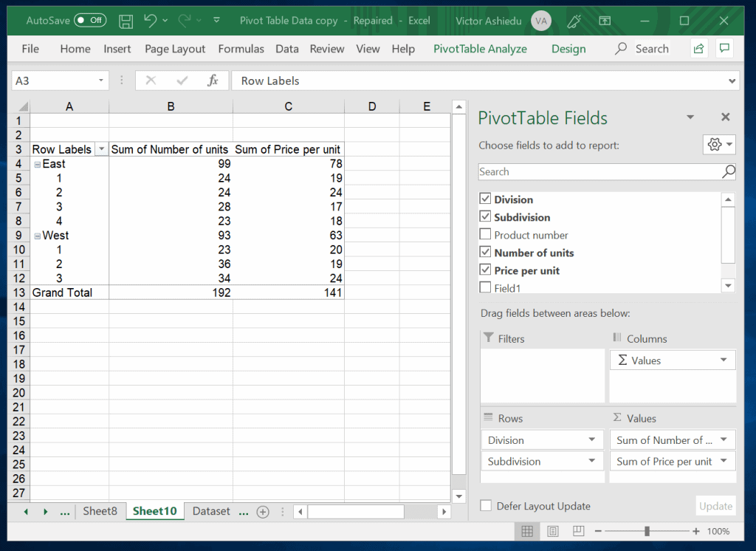Viewport: 756px width, 551px height.
Task: Open the PivotTable Analyze ribbon tab
Action: [479, 48]
